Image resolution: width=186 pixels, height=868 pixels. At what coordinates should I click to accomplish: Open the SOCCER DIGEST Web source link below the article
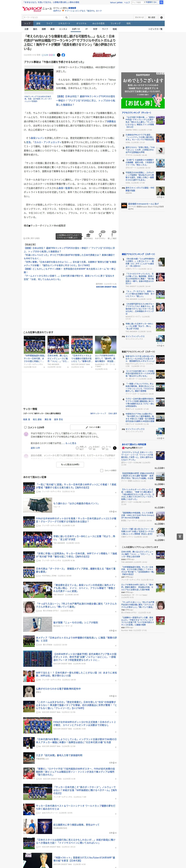106,287
